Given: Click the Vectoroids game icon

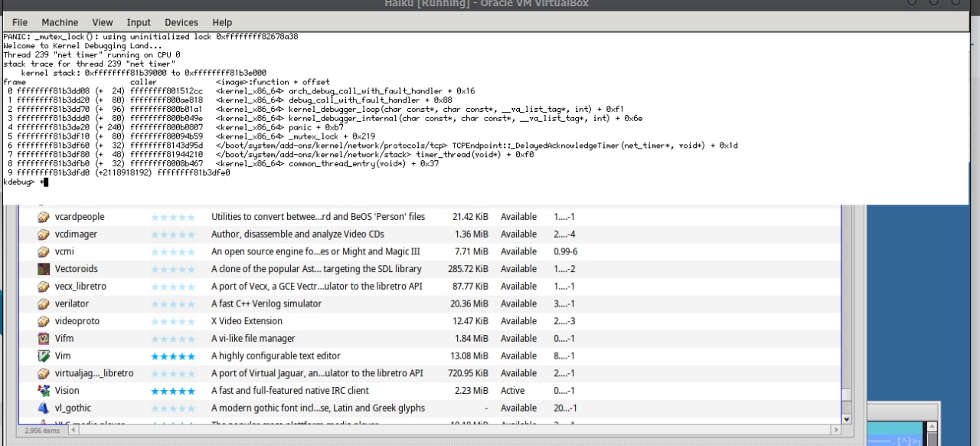Looking at the screenshot, I should click(44, 269).
